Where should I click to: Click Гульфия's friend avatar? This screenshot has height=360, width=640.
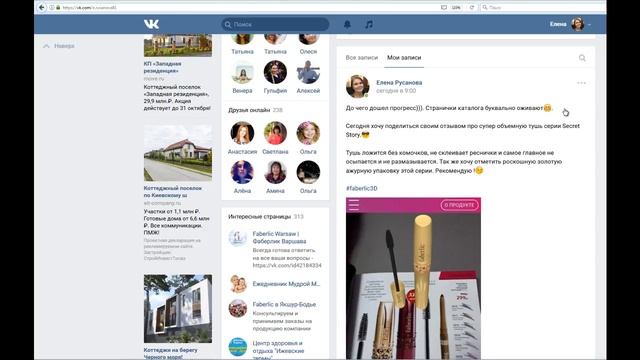click(275, 73)
